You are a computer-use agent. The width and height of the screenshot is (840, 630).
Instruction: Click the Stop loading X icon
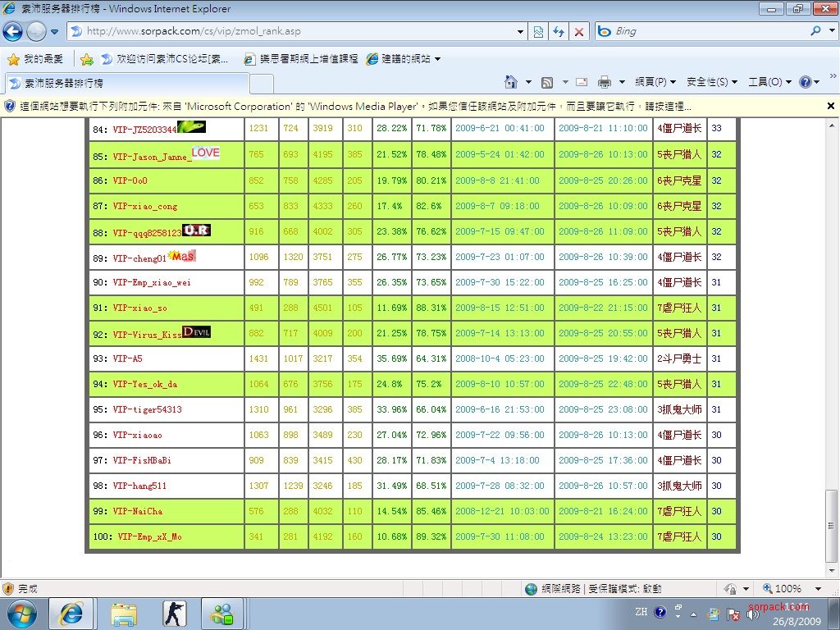point(579,31)
